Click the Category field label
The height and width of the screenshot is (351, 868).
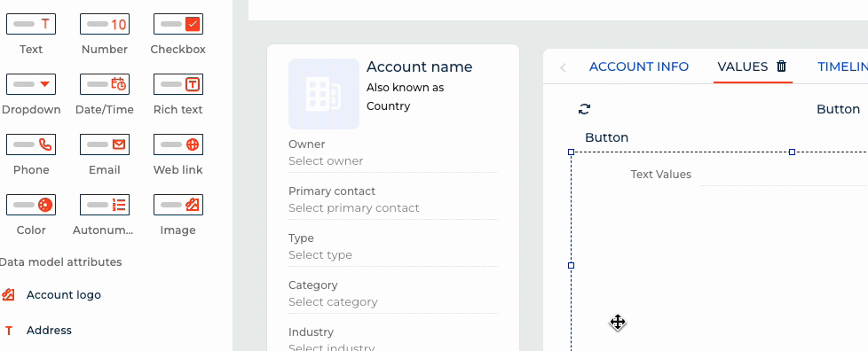[312, 285]
